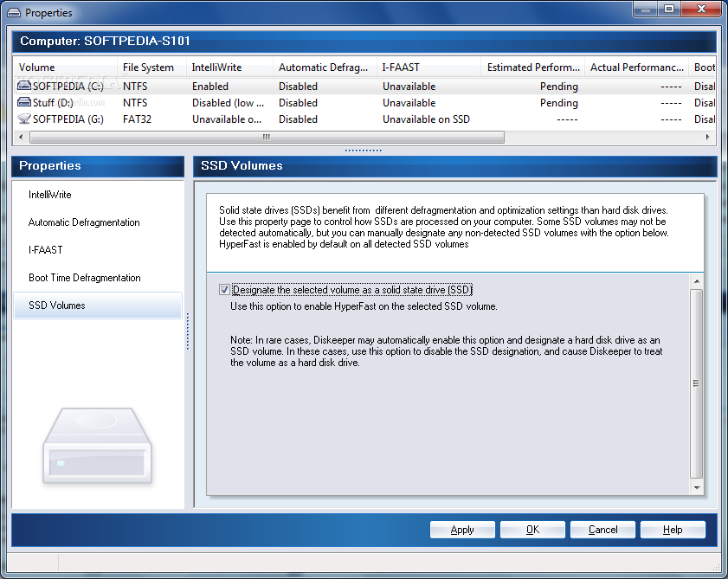Switch to the I-FAAST page
This screenshot has height=579, width=728.
[46, 250]
